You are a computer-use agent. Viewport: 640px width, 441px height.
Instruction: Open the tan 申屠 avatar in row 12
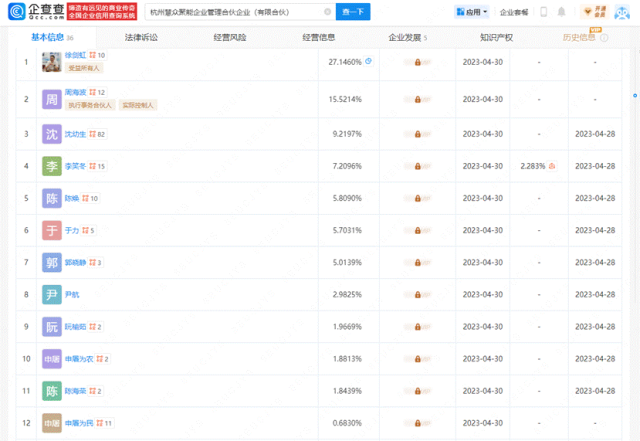pos(52,423)
